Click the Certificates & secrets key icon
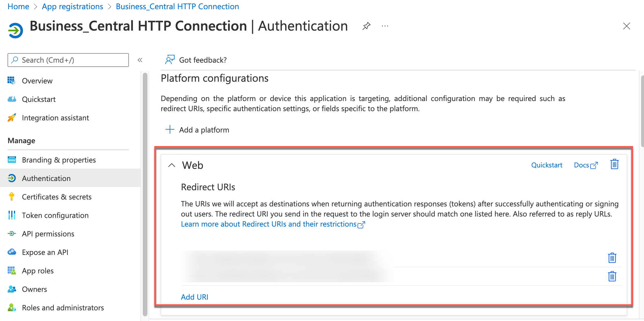The width and height of the screenshot is (644, 321). [12, 197]
